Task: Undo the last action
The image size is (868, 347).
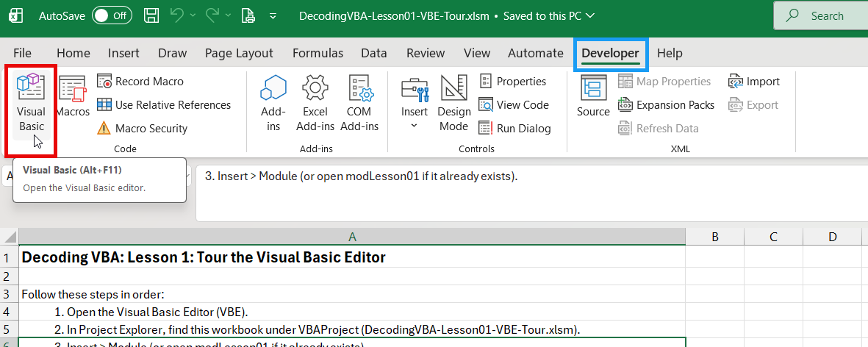Action: [x=177, y=15]
